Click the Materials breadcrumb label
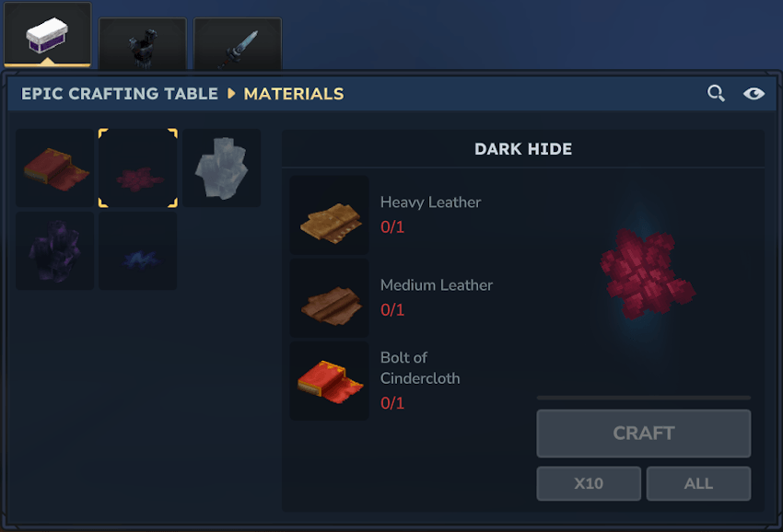Image resolution: width=783 pixels, height=532 pixels. click(294, 94)
